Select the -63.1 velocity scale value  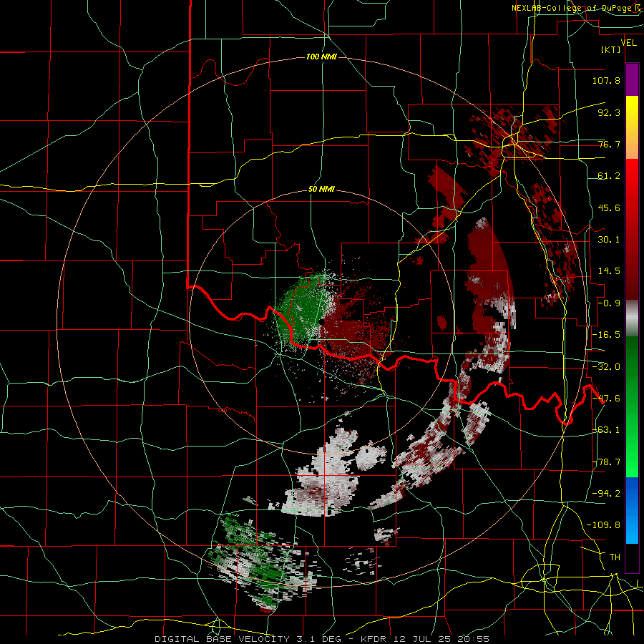606,430
